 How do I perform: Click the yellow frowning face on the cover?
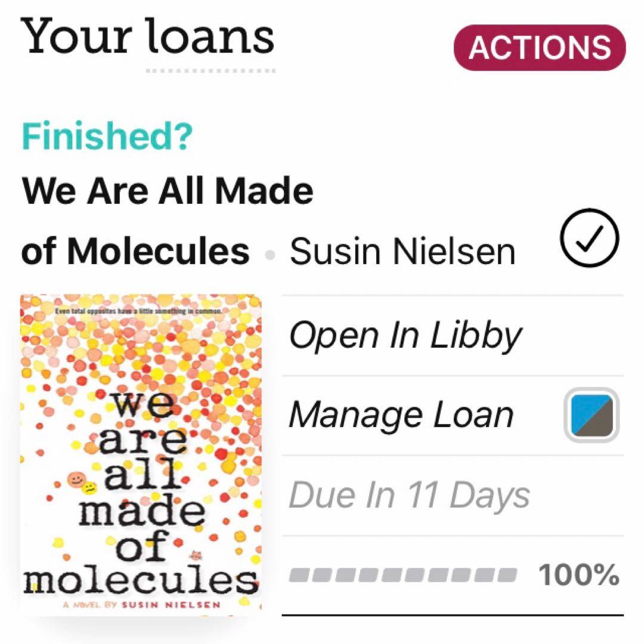pyautogui.click(x=89, y=488)
